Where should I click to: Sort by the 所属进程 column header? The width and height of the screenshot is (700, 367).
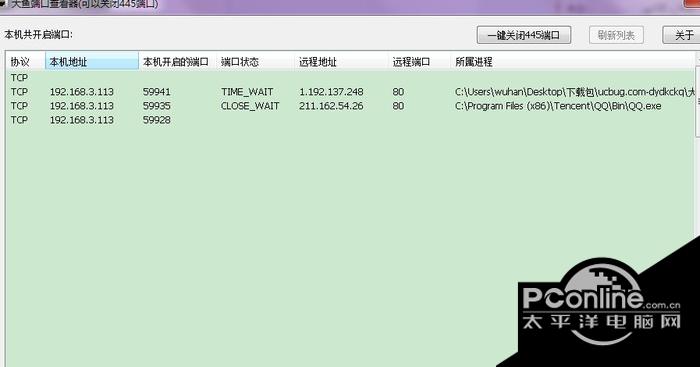[573, 62]
